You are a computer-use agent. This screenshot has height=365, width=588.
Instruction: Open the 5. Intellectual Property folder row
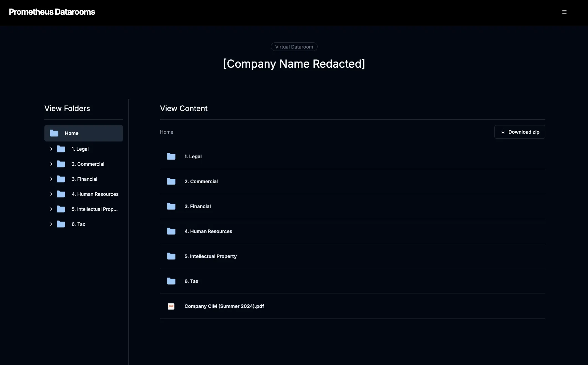(210, 256)
